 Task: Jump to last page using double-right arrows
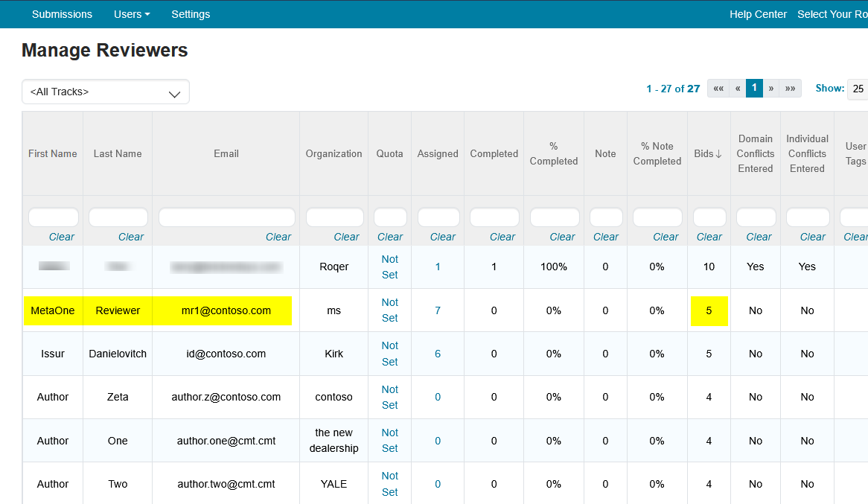point(790,88)
